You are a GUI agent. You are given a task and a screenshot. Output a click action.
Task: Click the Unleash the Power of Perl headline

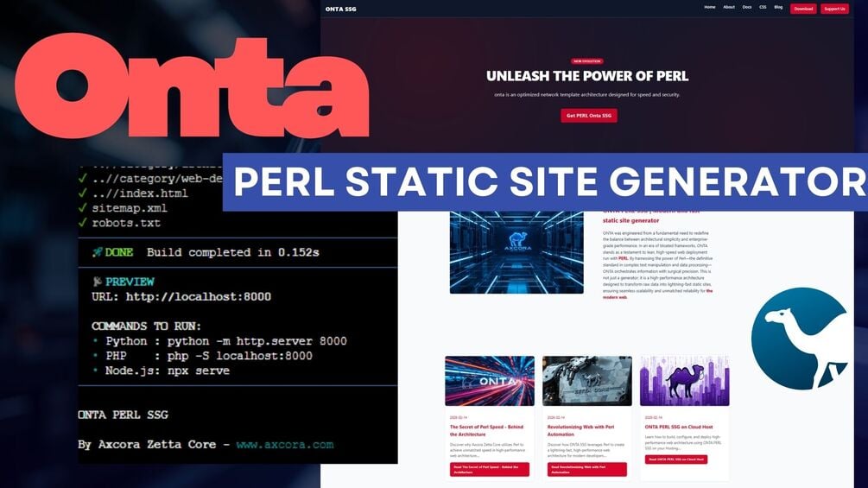pos(587,76)
